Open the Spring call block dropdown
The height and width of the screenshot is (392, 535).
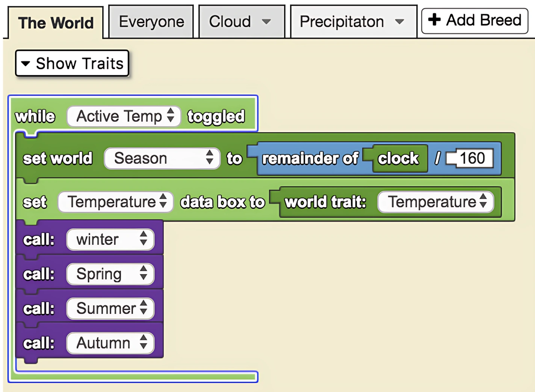click(x=110, y=274)
